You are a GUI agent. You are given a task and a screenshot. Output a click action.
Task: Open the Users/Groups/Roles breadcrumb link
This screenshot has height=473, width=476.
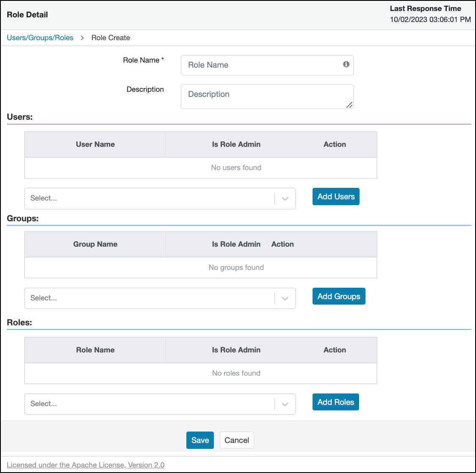[x=40, y=38]
